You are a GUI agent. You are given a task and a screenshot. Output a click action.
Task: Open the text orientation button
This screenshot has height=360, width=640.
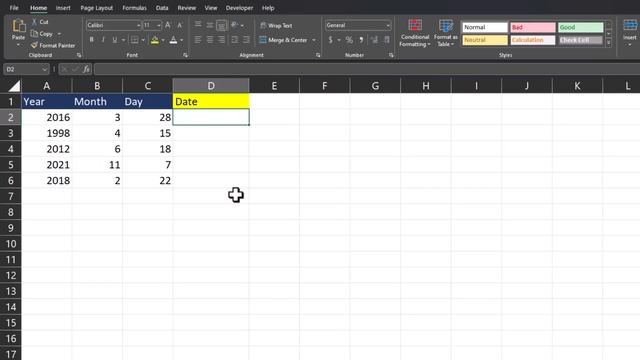pyautogui.click(x=235, y=25)
